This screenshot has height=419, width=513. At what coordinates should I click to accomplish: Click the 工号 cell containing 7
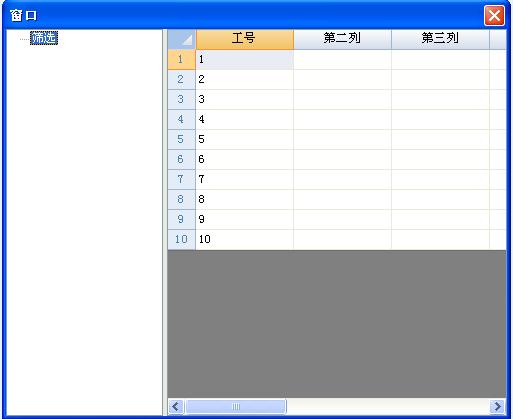point(245,179)
